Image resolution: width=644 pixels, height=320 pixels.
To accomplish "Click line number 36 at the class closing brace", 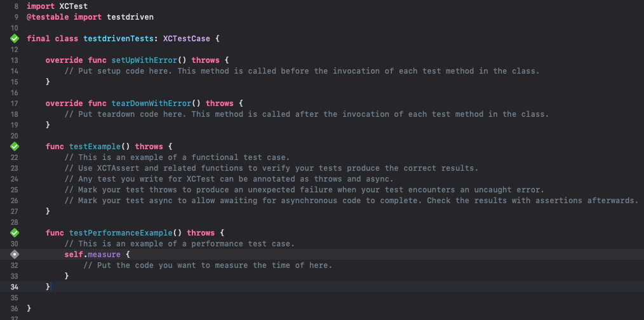I will pyautogui.click(x=14, y=308).
